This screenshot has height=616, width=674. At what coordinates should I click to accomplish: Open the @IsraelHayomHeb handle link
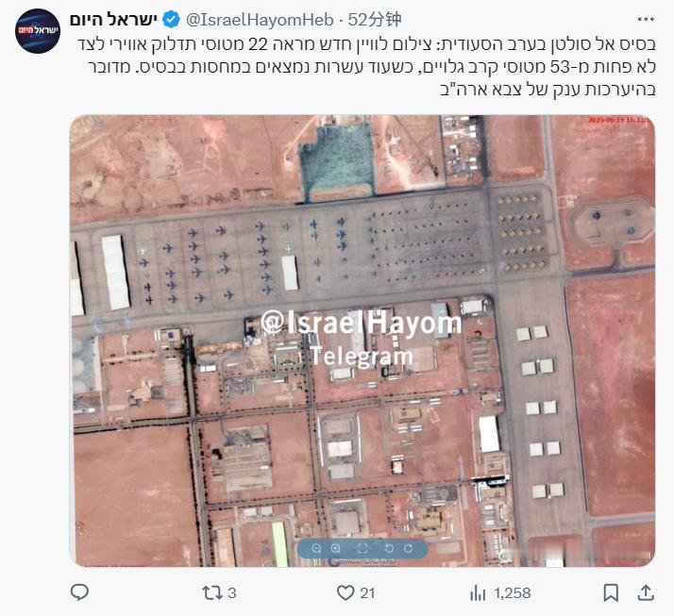[260, 20]
